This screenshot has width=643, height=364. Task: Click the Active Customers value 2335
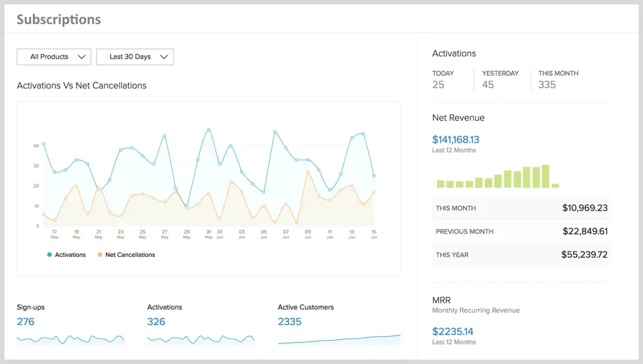pos(290,321)
